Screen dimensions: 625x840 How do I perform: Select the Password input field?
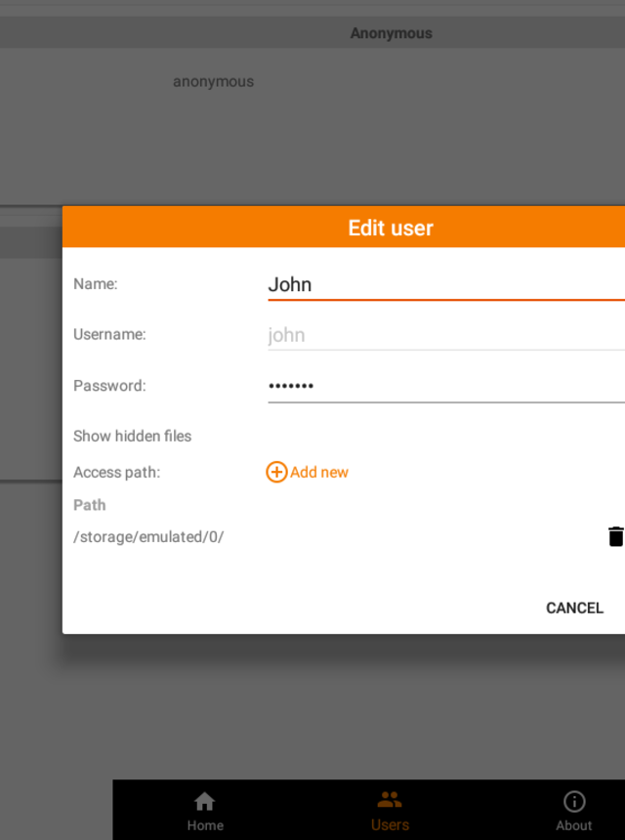point(445,386)
